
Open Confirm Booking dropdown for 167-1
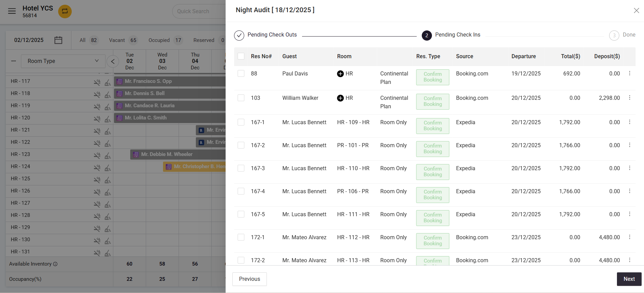433,126
